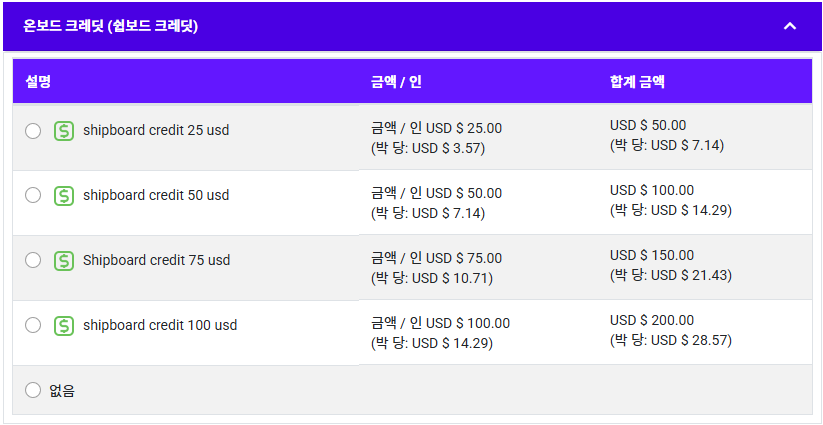Select the shipboard credit 100 usd radio button
Screen dimensions: 823x425
[x=33, y=326]
